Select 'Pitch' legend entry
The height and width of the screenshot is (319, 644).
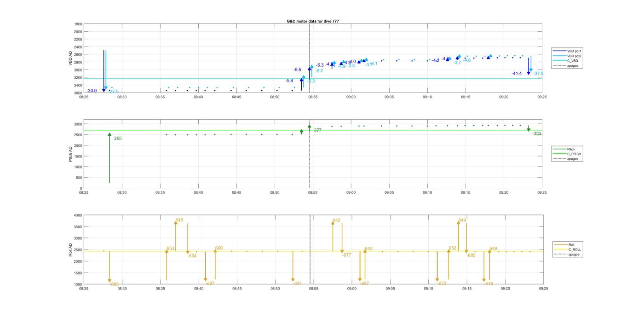pyautogui.click(x=571, y=149)
